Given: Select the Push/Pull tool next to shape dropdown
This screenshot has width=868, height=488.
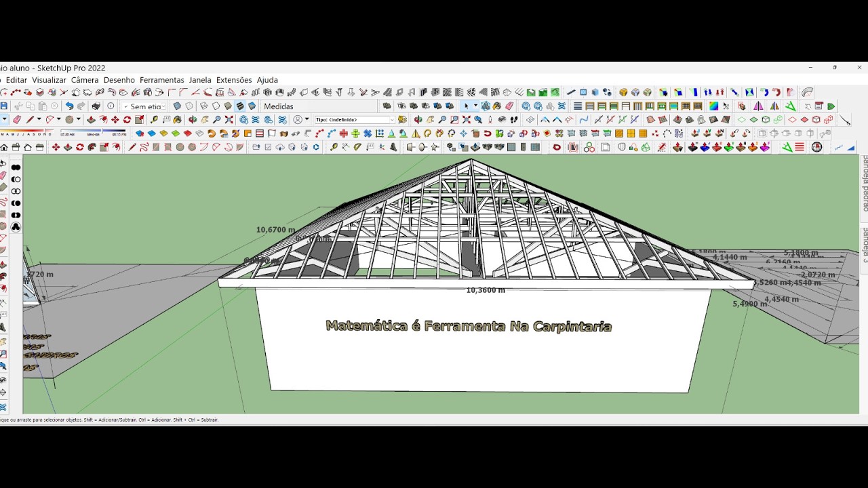Looking at the screenshot, I should [x=91, y=119].
